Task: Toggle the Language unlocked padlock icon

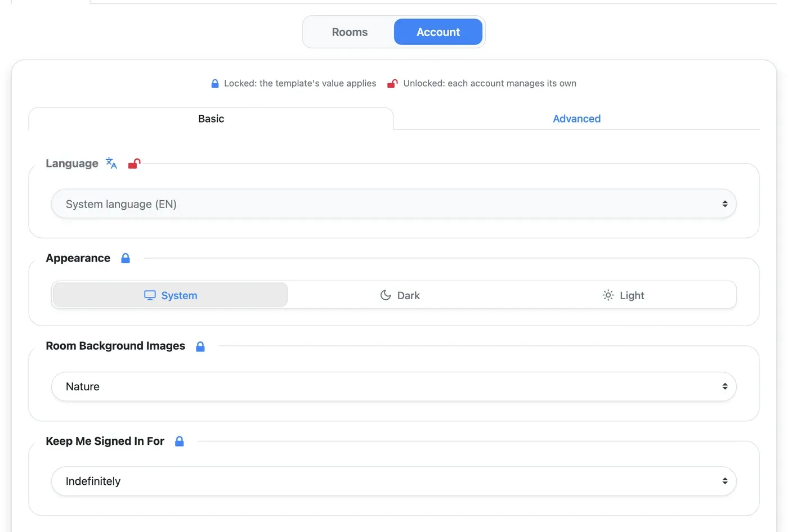Action: click(134, 164)
